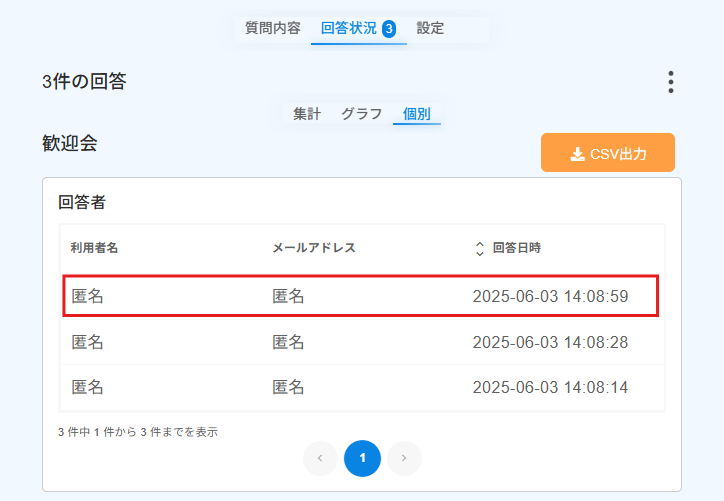The width and height of the screenshot is (724, 501).
Task: Select the 個別 individual view
Action: pyautogui.click(x=416, y=114)
